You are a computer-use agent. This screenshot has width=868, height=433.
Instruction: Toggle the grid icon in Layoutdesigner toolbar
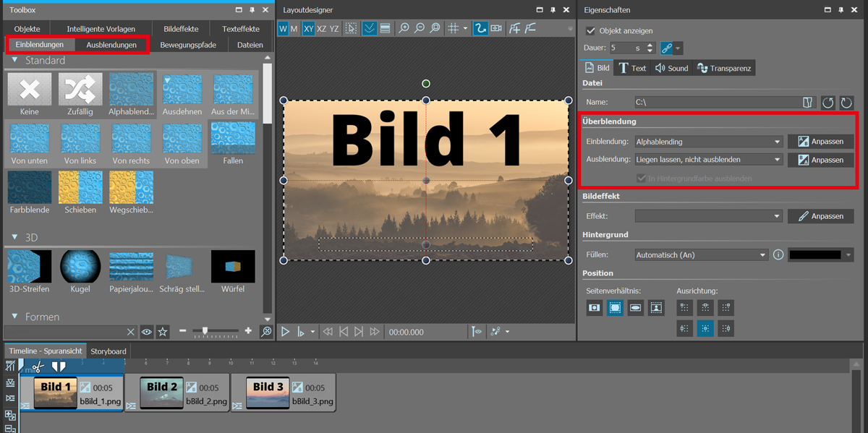coord(453,29)
